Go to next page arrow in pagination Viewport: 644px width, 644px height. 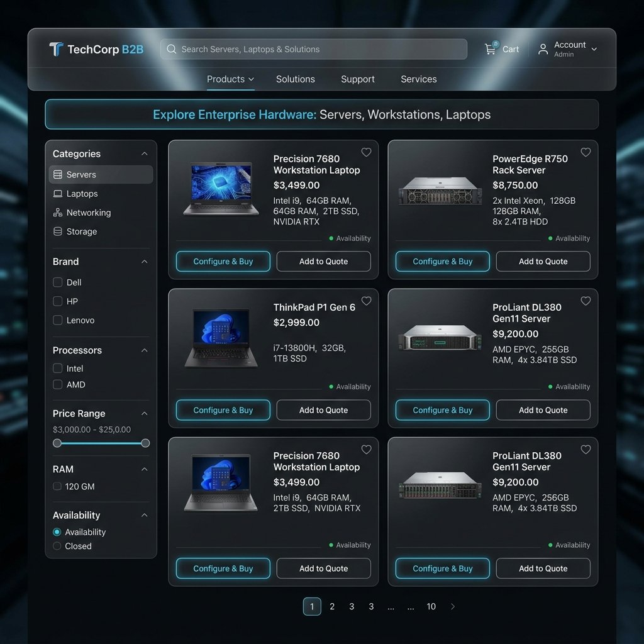coord(453,606)
